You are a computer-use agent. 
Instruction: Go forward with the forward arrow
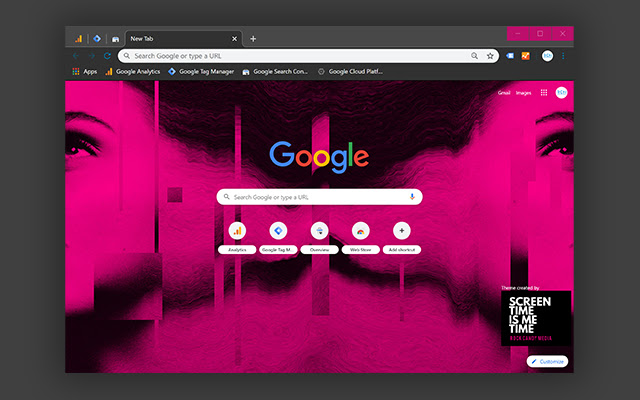(x=92, y=56)
